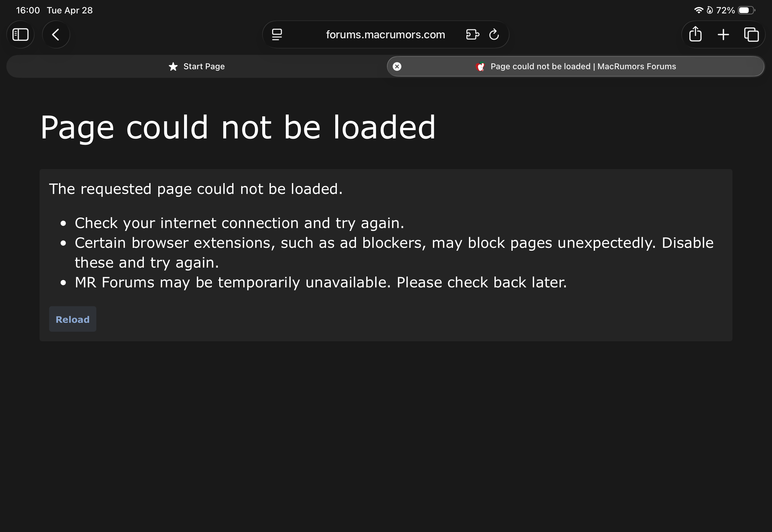Go back to the previous page
Screen dimensions: 772x532
56,34
